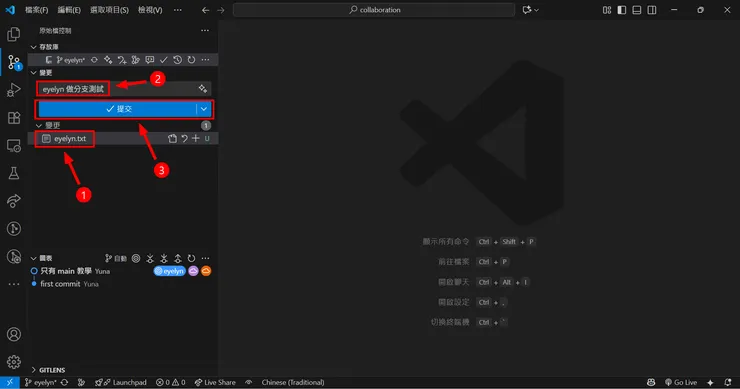Open Source Control panel more actions

pyautogui.click(x=205, y=30)
